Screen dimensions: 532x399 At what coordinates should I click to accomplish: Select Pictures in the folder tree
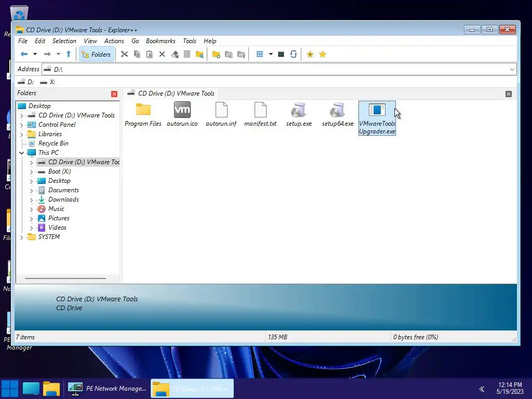[x=59, y=218]
